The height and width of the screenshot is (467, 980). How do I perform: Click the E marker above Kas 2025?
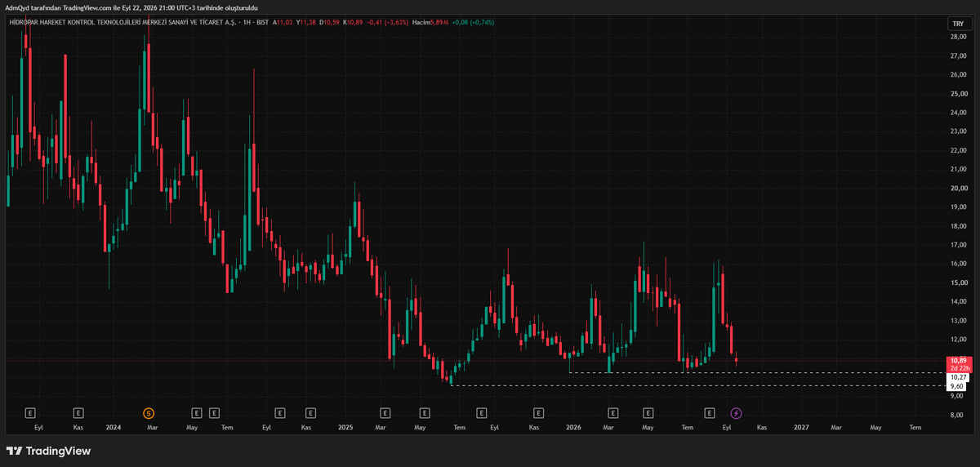pos(539,413)
